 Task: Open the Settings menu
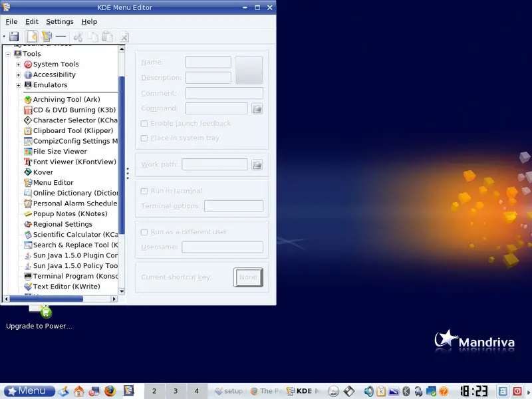pyautogui.click(x=60, y=22)
